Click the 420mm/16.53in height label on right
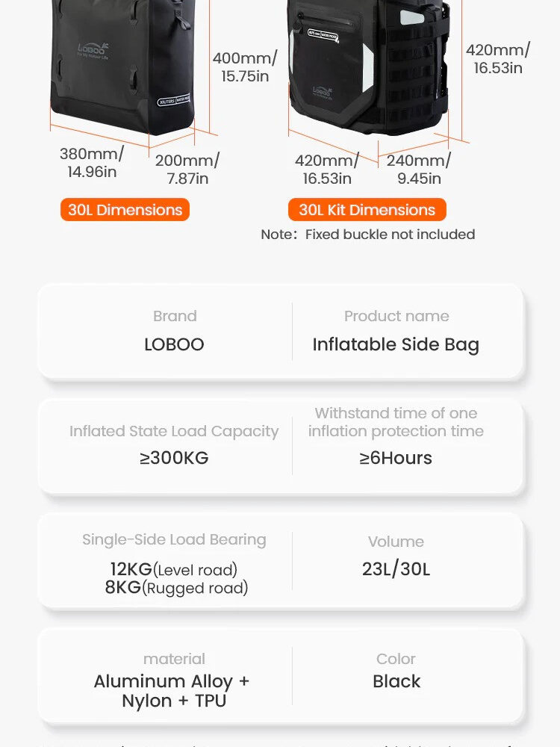The width and height of the screenshot is (560, 747). (x=497, y=58)
